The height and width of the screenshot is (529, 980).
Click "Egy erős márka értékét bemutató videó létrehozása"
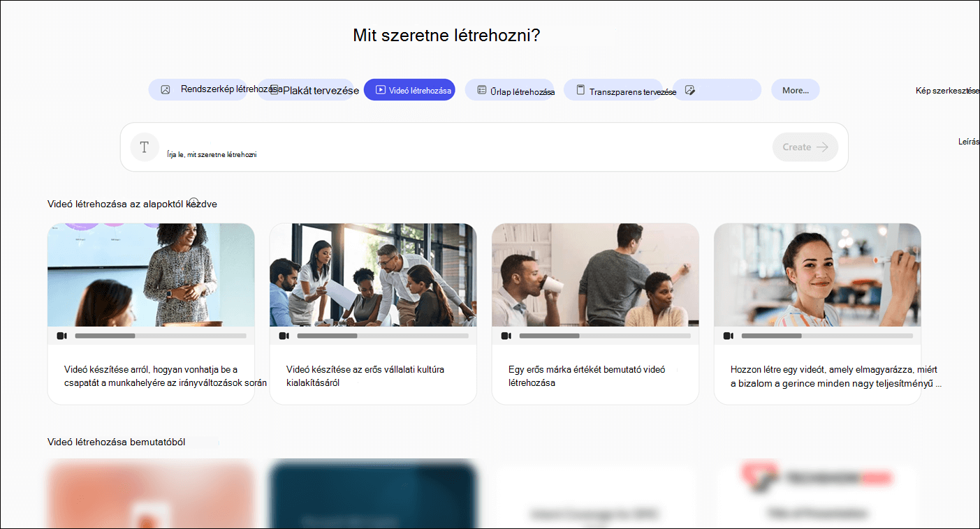coord(587,376)
